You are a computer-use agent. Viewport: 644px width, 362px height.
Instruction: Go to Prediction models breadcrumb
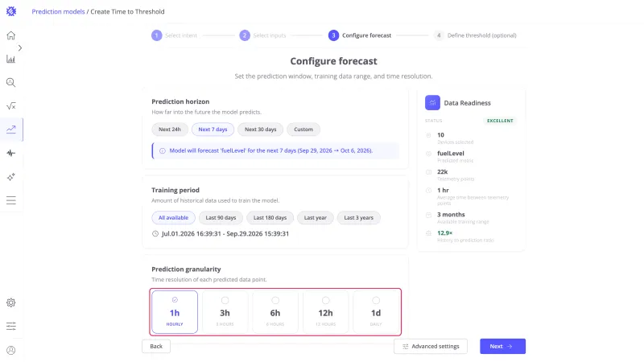click(x=58, y=11)
